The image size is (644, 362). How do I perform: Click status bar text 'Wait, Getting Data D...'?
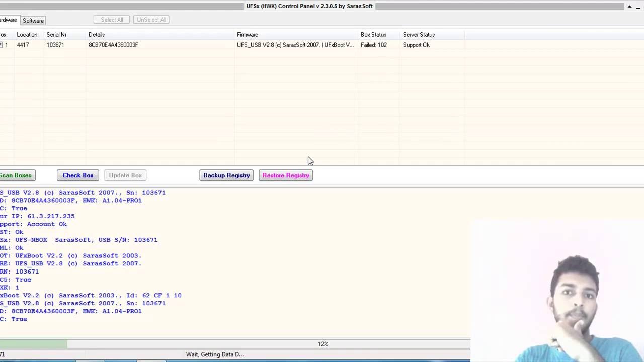point(215,354)
